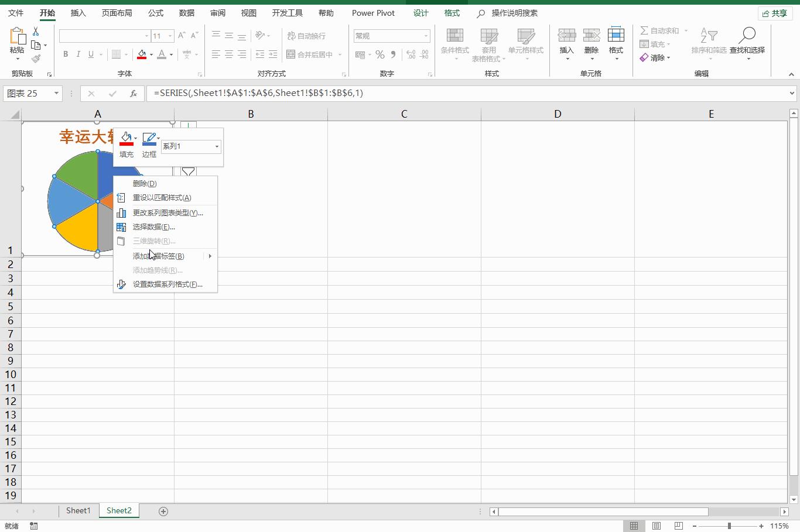Click the Format Painter brush icon
The width and height of the screenshot is (800, 532).
[36, 59]
